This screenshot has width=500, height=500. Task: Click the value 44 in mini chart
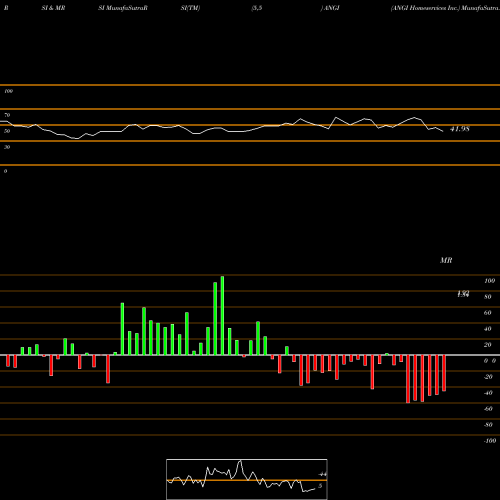coord(323,474)
